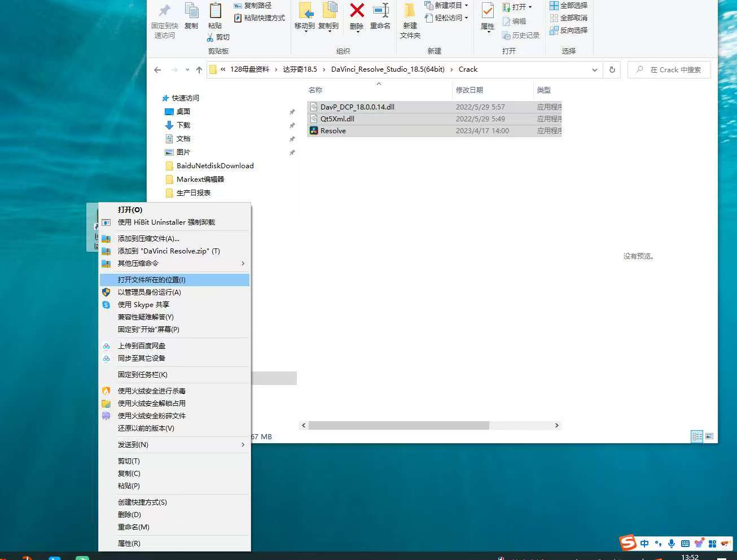Choose Pin to taskbar (固定到任务栏)
Image resolution: width=737 pixels, height=560 pixels.
click(174, 375)
